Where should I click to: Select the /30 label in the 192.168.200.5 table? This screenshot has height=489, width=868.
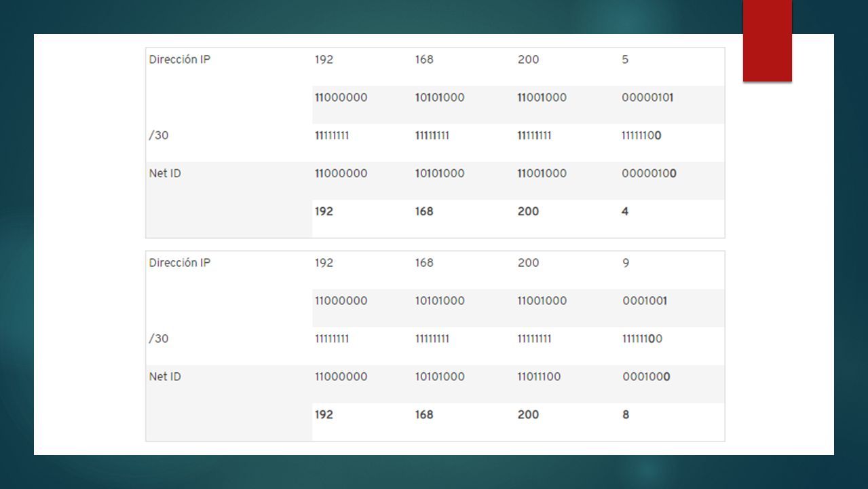click(159, 136)
